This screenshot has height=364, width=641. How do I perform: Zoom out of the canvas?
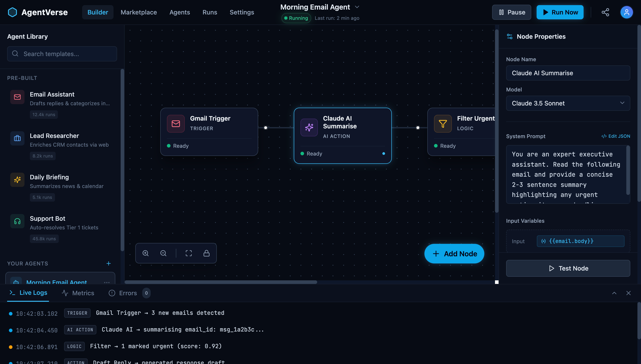click(163, 253)
